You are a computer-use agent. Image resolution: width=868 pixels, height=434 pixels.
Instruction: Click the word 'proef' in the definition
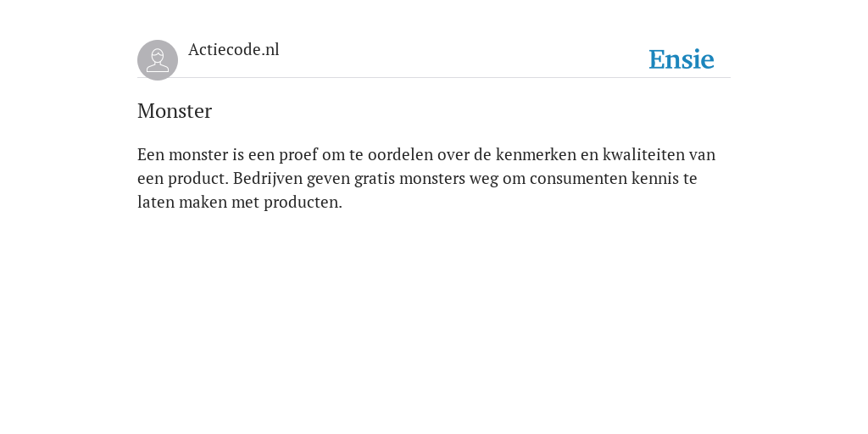pyautogui.click(x=298, y=154)
